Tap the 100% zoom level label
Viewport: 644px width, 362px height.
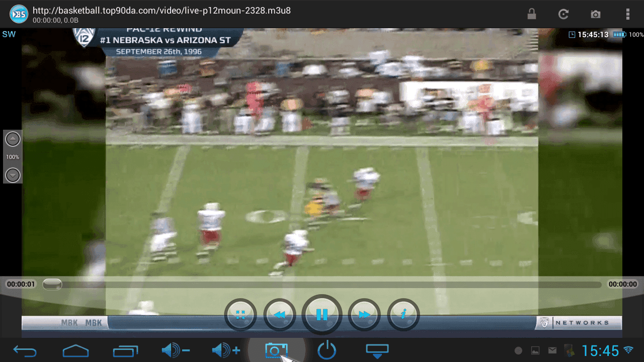pos(13,157)
